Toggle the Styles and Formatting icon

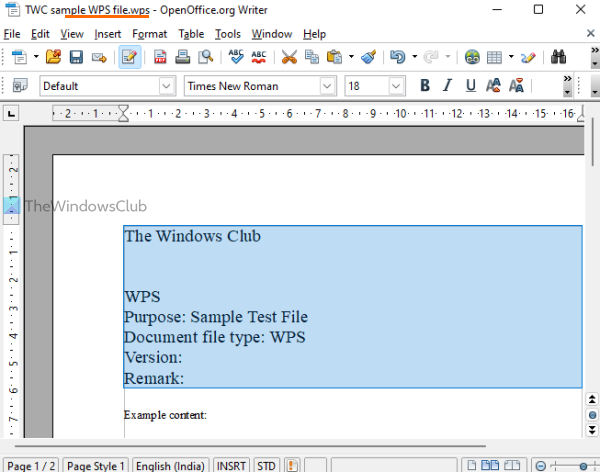click(x=20, y=85)
